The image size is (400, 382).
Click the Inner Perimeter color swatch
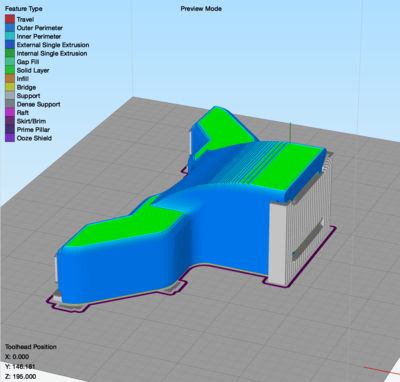(x=10, y=36)
